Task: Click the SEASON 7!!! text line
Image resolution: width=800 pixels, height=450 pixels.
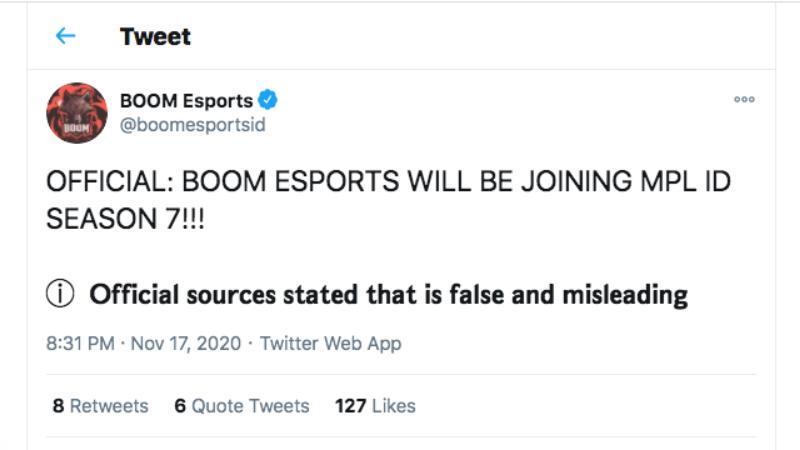Action: tap(126, 219)
